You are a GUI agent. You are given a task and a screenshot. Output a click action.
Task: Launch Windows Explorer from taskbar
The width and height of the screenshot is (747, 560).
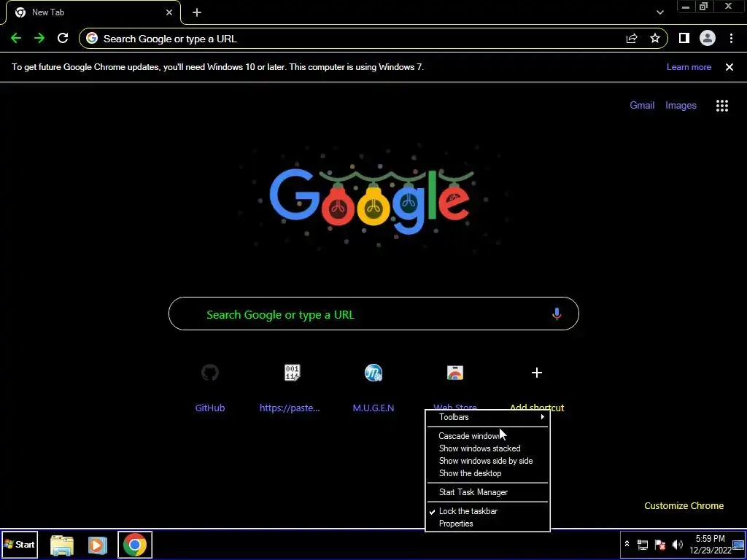click(x=62, y=545)
